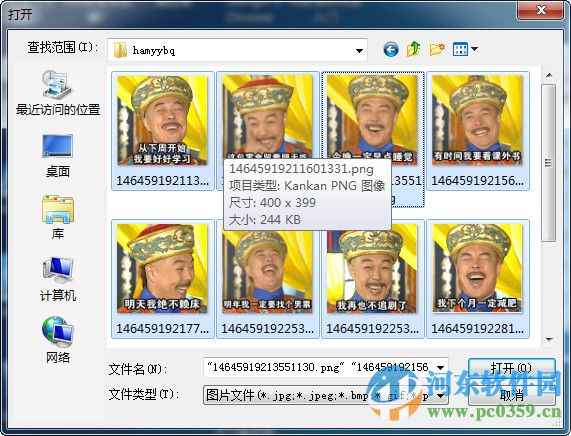Select thumbnail captioned 明年我一定要找个男票
Image resolution: width=571 pixels, height=436 pixels.
[x=267, y=271]
